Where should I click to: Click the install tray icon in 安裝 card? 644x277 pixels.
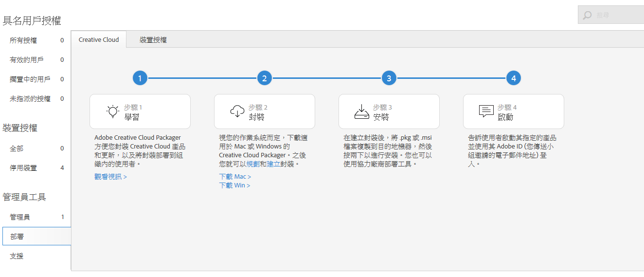coord(361,111)
